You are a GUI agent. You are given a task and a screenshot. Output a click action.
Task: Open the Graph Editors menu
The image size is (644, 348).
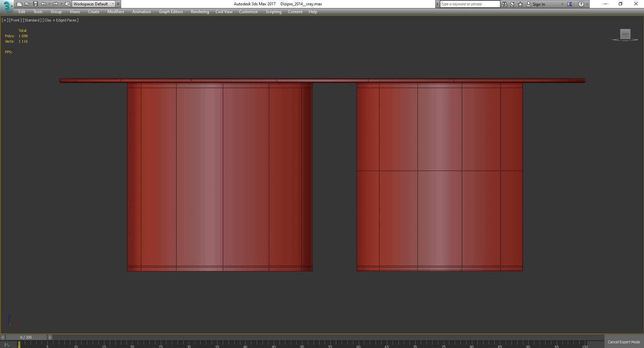(x=171, y=12)
